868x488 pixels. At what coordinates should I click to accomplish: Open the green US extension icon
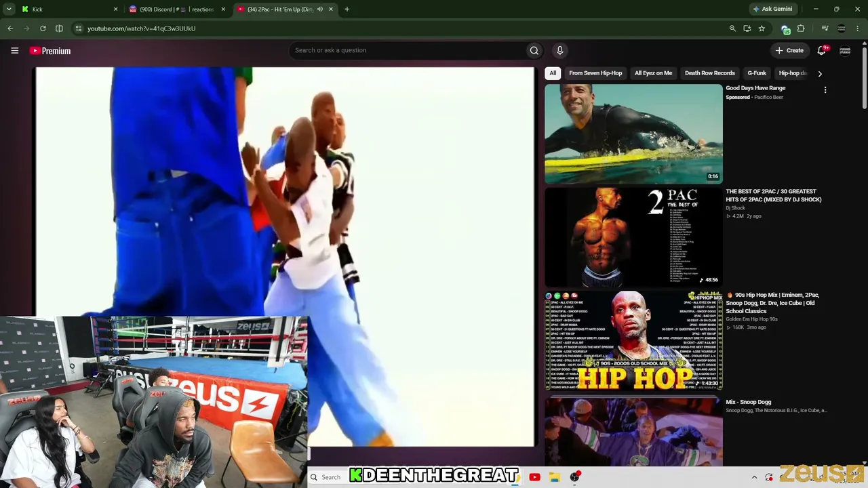tap(786, 29)
